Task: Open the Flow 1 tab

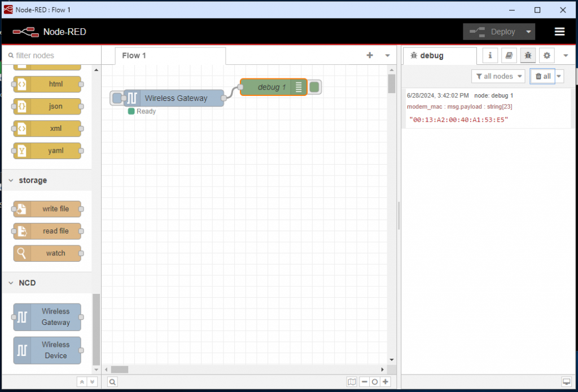Action: (x=170, y=56)
